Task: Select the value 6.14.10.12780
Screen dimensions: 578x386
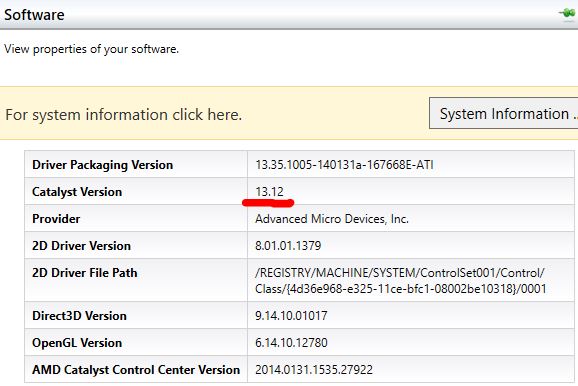Action: coord(291,342)
